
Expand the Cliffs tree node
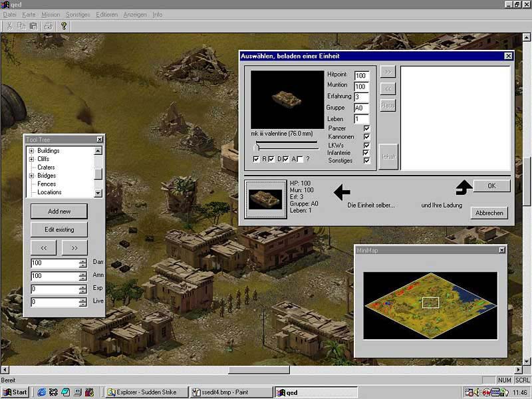tap(31, 159)
